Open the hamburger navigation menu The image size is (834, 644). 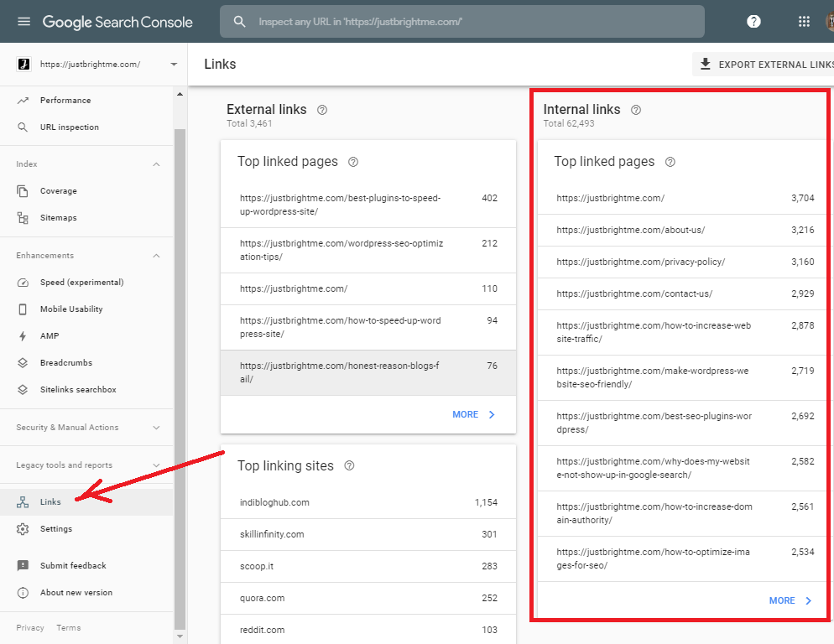(24, 22)
